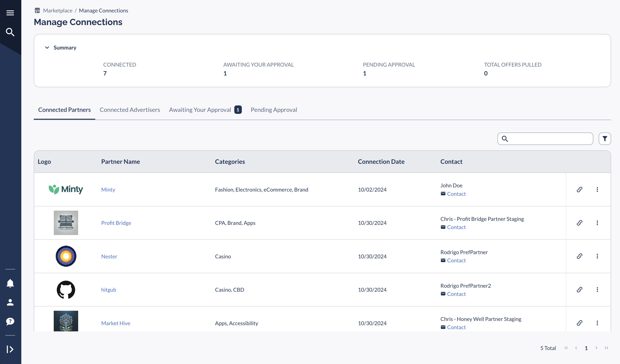Image resolution: width=620 pixels, height=364 pixels.
Task: Expand the sidebar with arrow icon
Action: (10, 349)
